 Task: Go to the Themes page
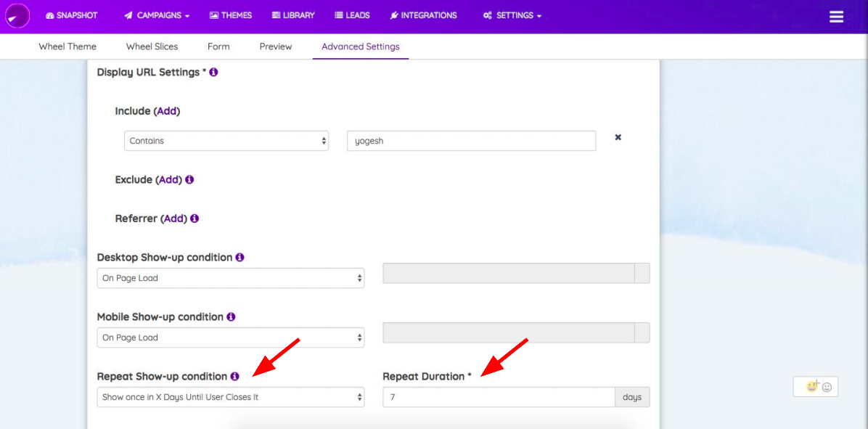pos(231,15)
